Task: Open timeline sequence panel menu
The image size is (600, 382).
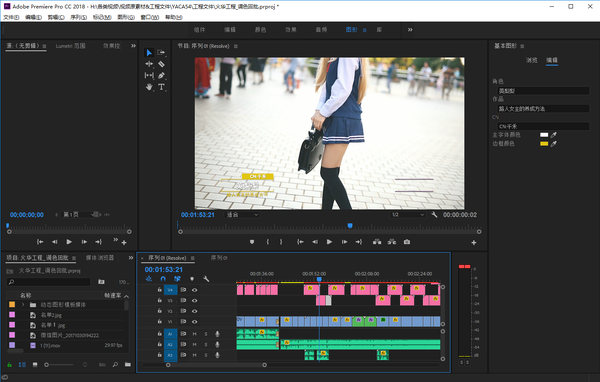Action: [192, 258]
